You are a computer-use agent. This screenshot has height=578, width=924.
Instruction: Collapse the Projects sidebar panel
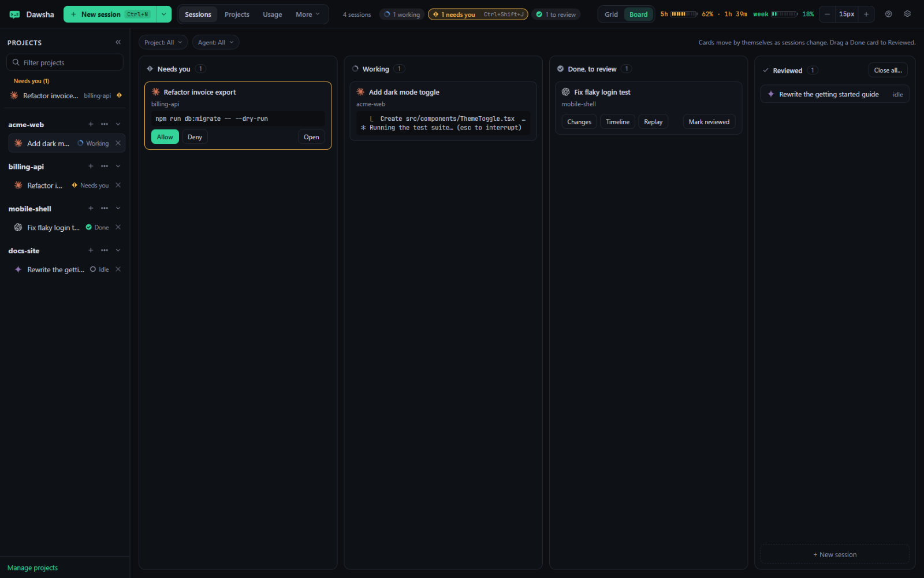click(118, 42)
